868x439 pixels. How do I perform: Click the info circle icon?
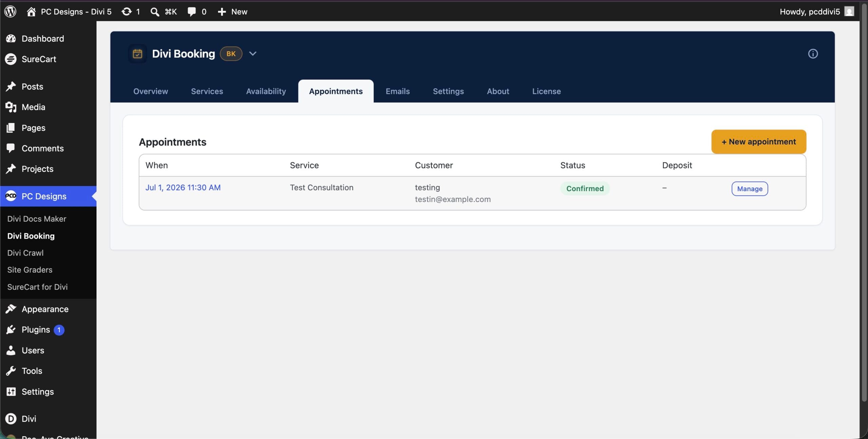tap(813, 54)
